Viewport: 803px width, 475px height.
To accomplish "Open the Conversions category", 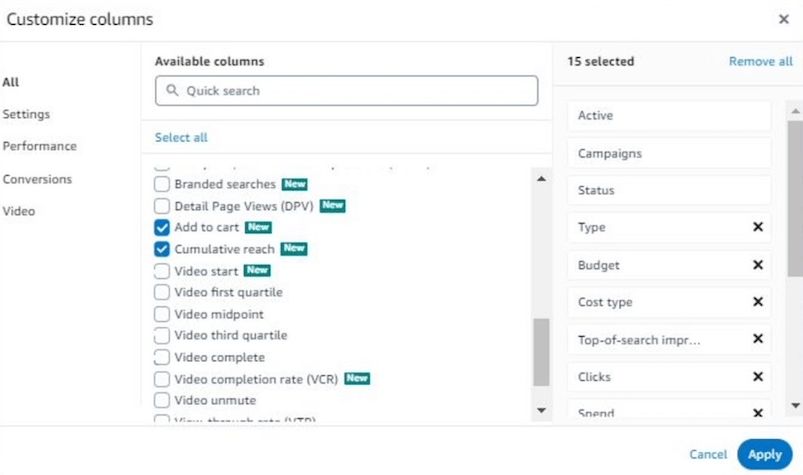I will click(x=37, y=179).
